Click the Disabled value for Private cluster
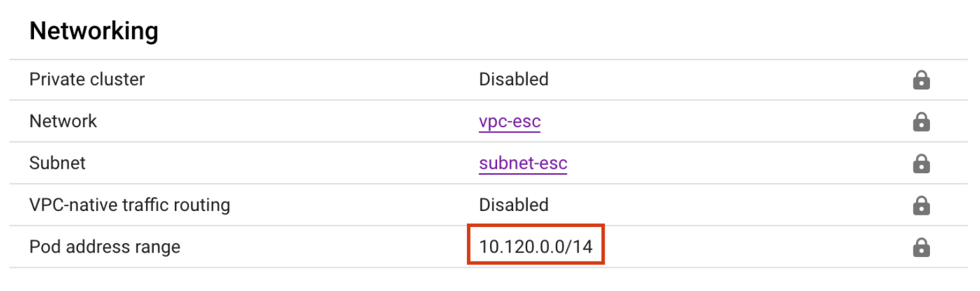This screenshot has height=291, width=980. point(514,79)
